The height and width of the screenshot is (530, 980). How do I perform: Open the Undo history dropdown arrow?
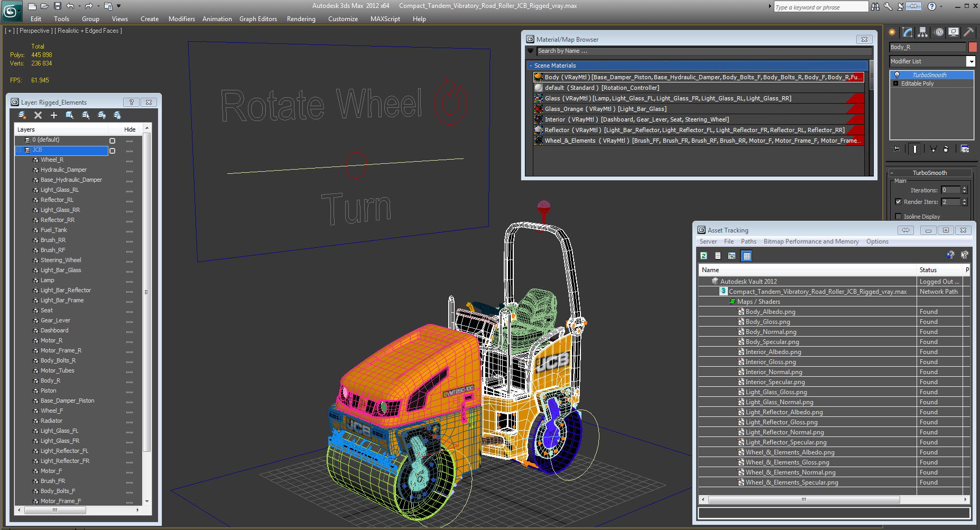[79, 6]
